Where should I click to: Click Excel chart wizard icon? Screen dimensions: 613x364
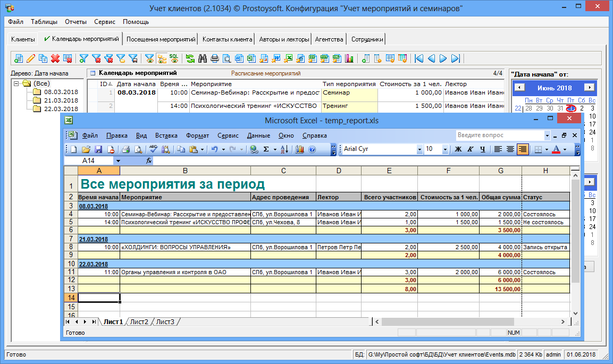click(x=300, y=149)
